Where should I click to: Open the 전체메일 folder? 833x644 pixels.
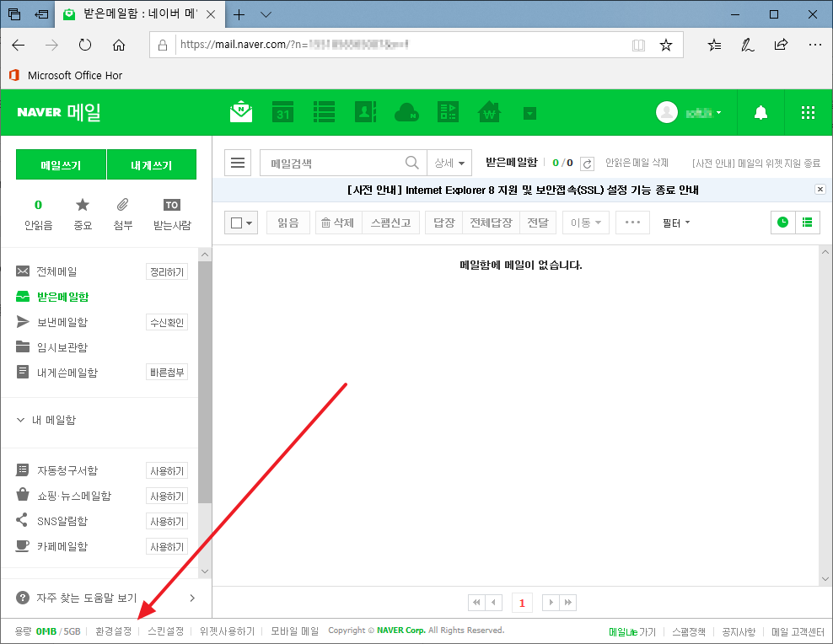point(56,271)
